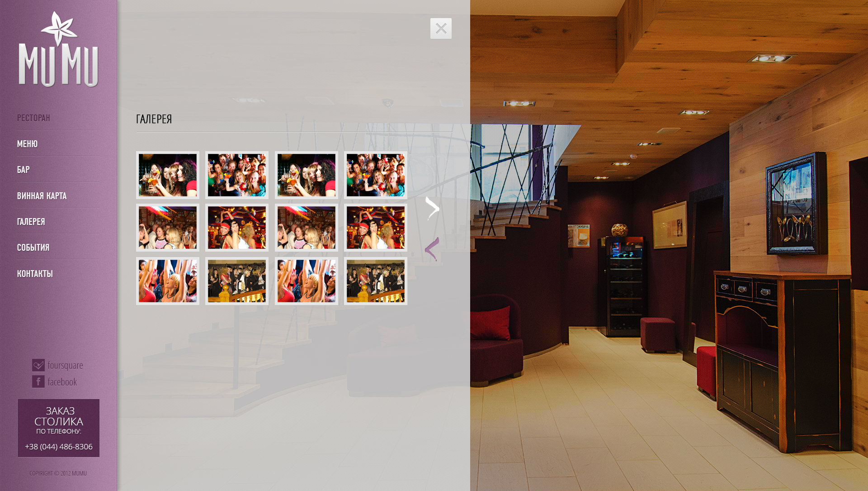This screenshot has height=491, width=868.
Task: Open first thumbnail in middle row
Action: [168, 228]
